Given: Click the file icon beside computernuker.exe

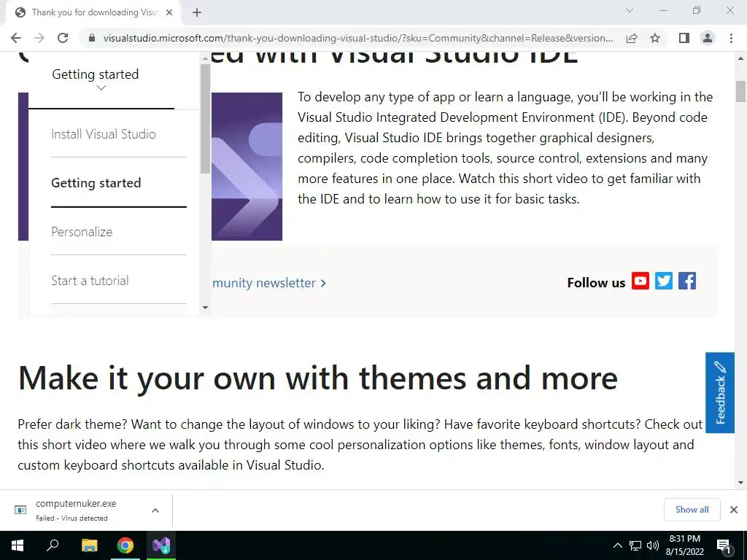Looking at the screenshot, I should click(x=20, y=510).
